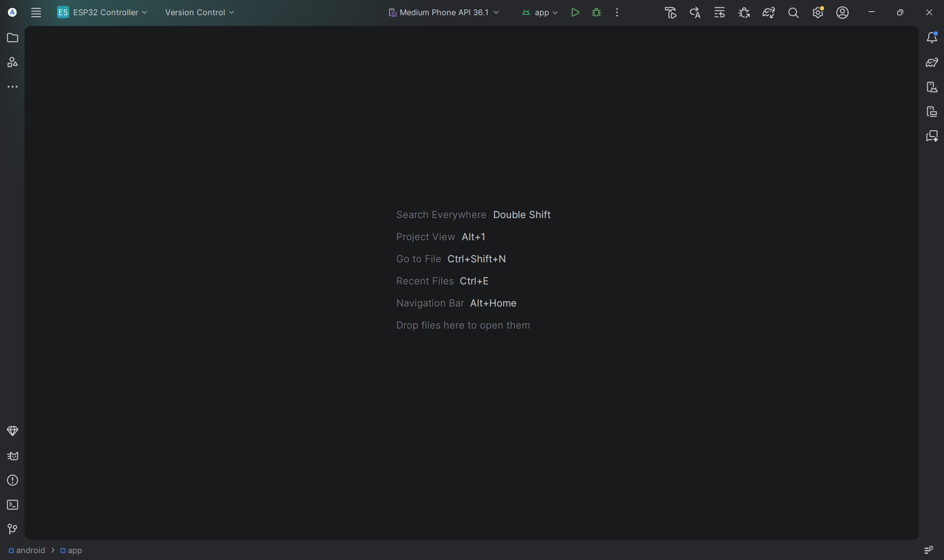Click the Recent Files hint text
This screenshot has width=944, height=560.
point(425,281)
